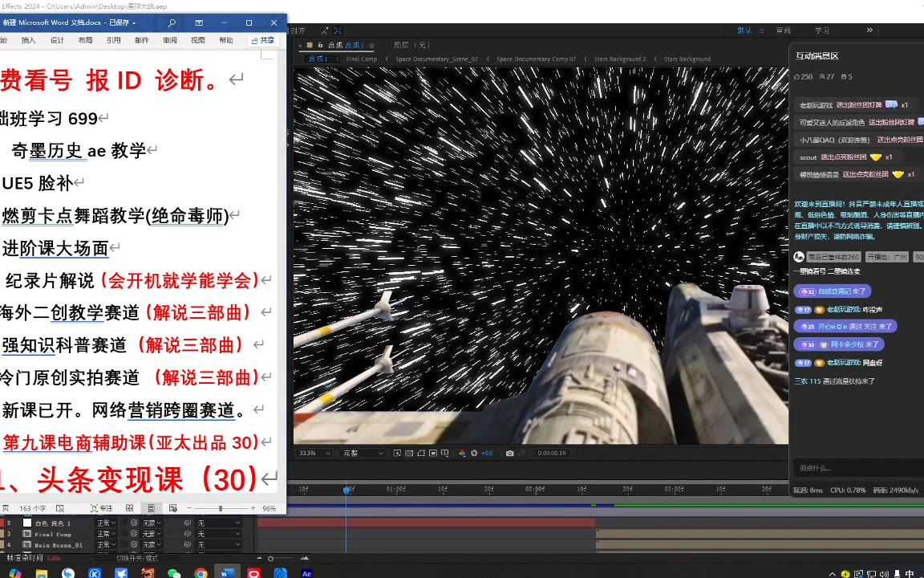The height and width of the screenshot is (578, 924).
Task: Open parent dropdown for Main Scene_01 layer
Action: click(219, 544)
